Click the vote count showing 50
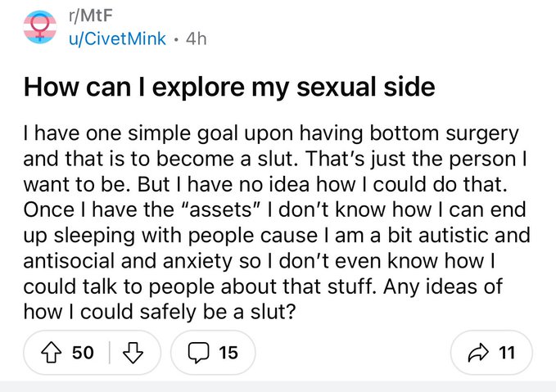 pyautogui.click(x=83, y=353)
